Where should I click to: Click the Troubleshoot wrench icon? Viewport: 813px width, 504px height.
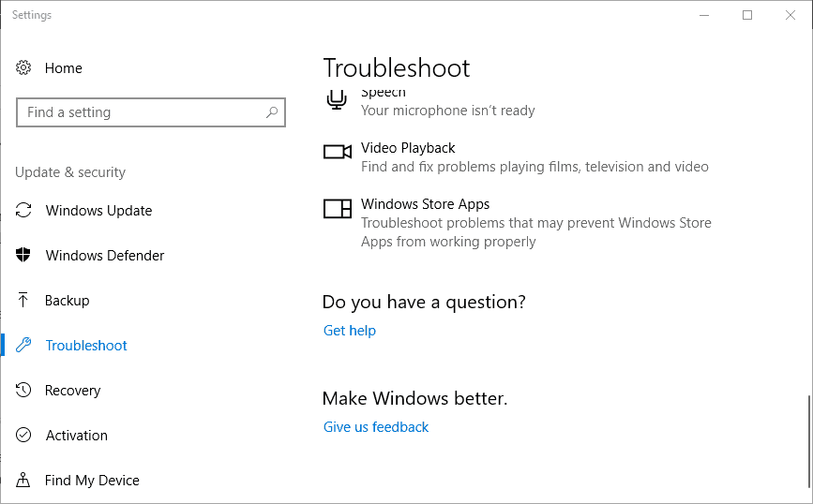point(23,345)
